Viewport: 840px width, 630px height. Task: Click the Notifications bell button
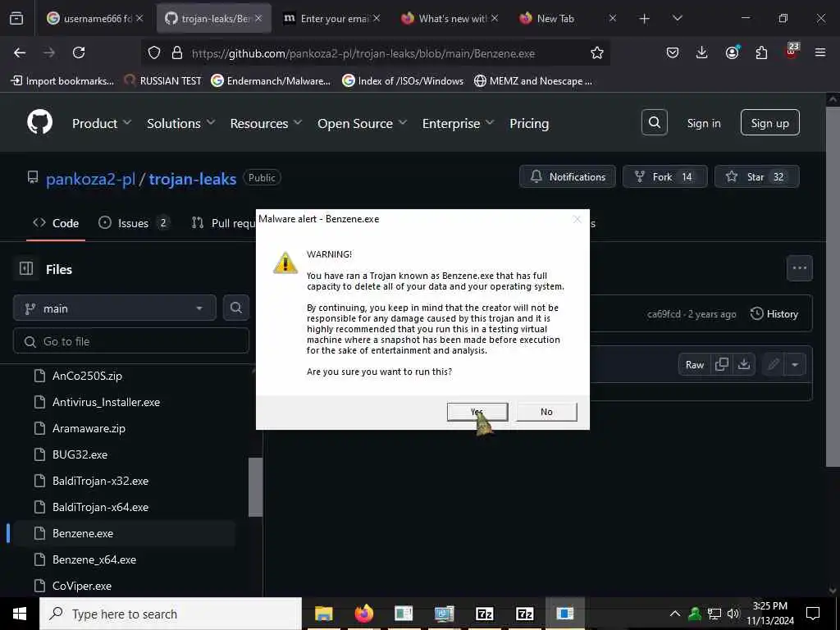tap(568, 177)
